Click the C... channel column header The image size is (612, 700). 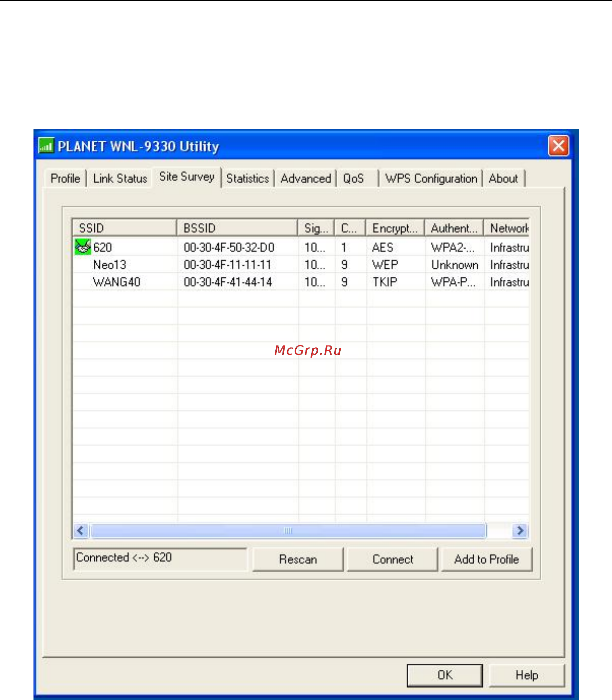coord(350,228)
